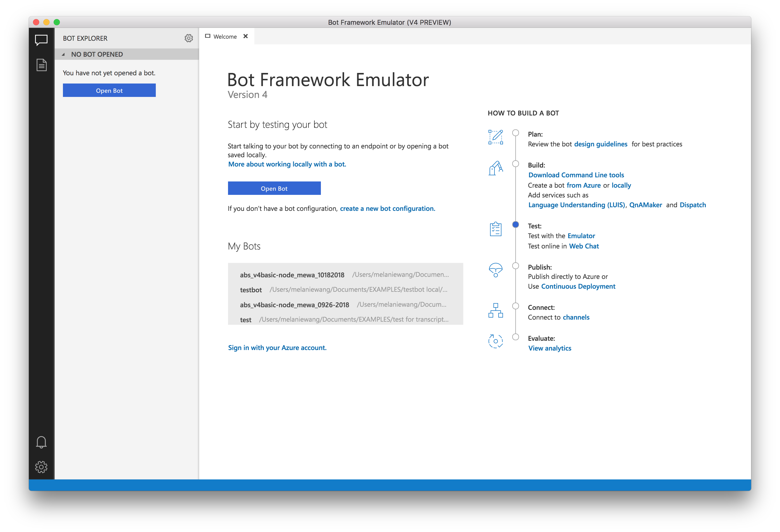Click the green zoom window button
Viewport: 780px width, 532px height.
click(57, 22)
